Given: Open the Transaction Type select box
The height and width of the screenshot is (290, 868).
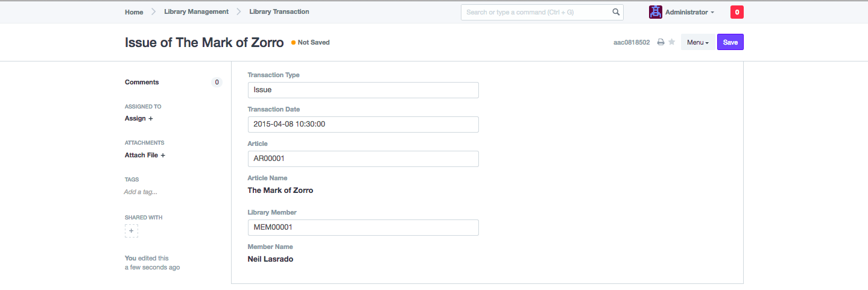Looking at the screenshot, I should click(363, 90).
